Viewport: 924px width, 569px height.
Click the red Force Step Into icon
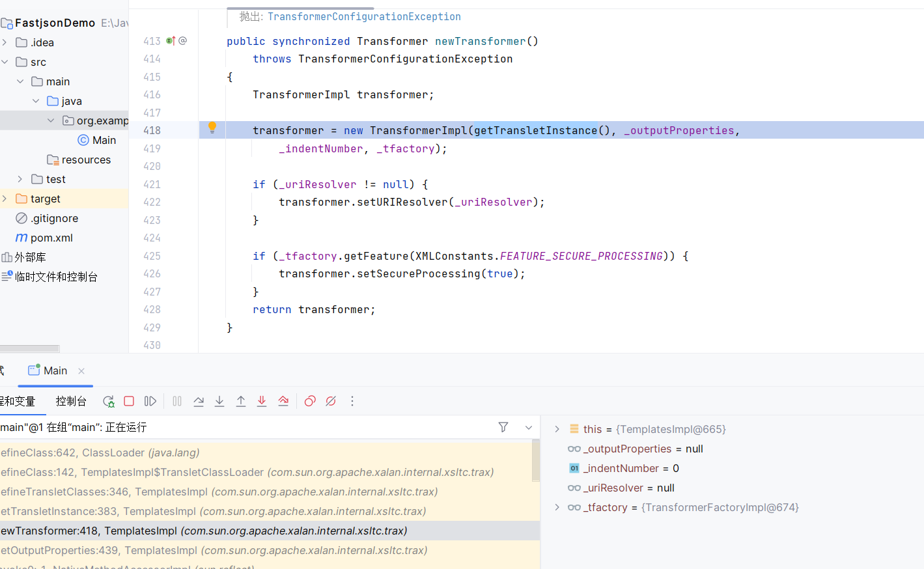click(262, 401)
